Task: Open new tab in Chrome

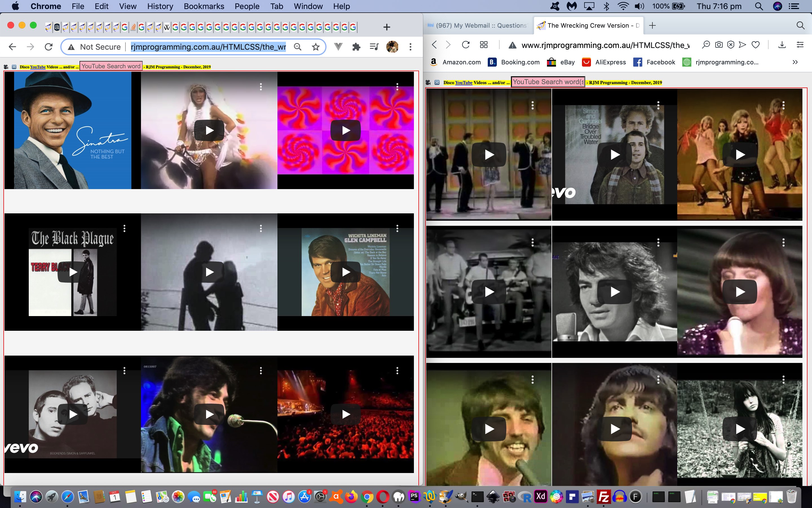Action: (387, 27)
